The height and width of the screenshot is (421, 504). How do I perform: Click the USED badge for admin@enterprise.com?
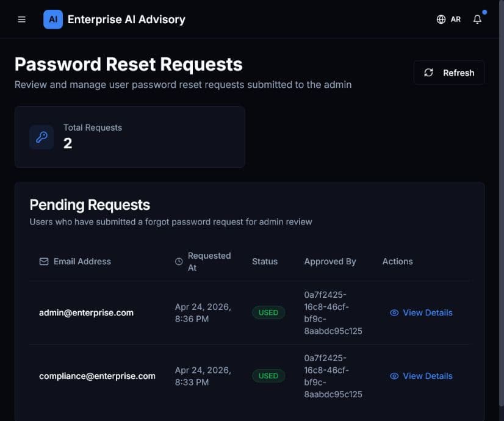click(x=268, y=312)
